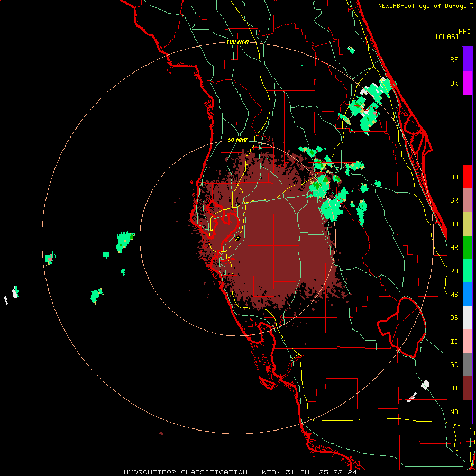This screenshot has height=476, width=476.
Task: Click the WS legend label
Action: click(x=454, y=295)
